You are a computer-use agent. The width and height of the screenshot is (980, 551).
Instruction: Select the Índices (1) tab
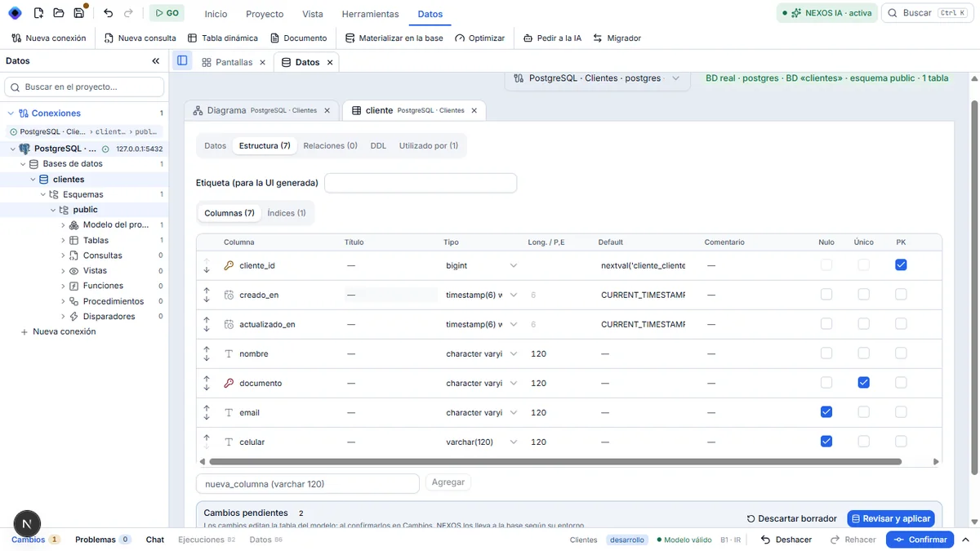point(287,213)
